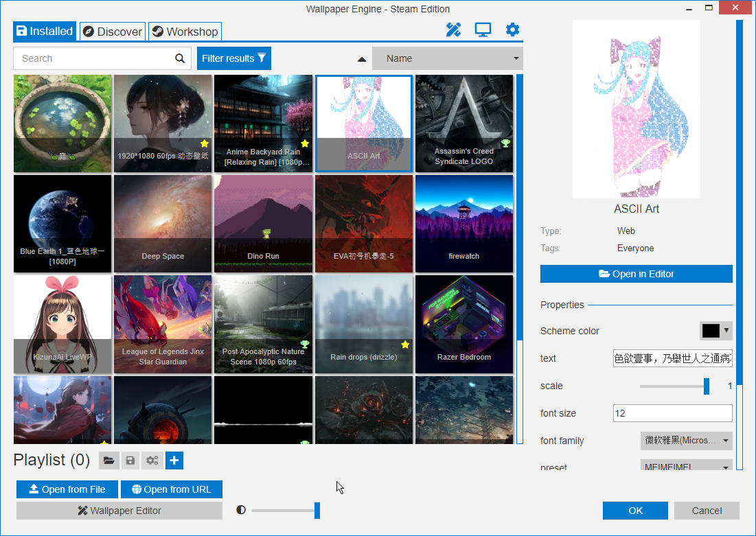Add wallpaper to playlist with plus icon
756x536 pixels.
click(174, 461)
